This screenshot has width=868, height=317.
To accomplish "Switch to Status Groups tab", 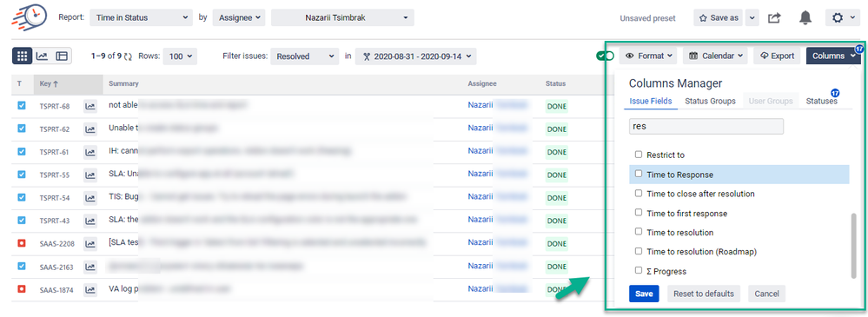I will point(710,102).
